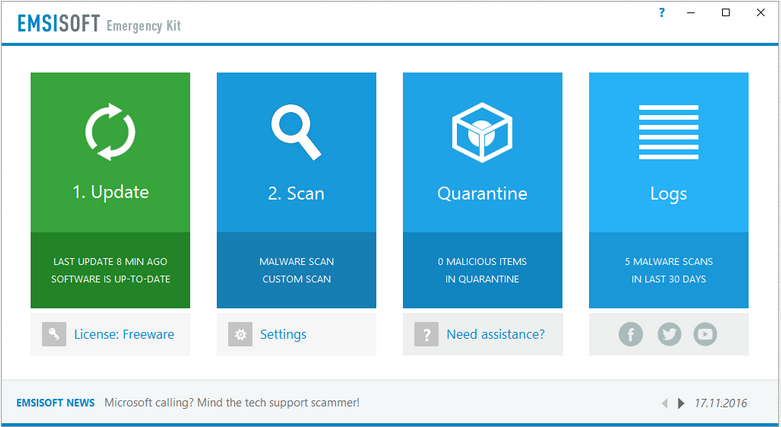Image resolution: width=781 pixels, height=427 pixels.
Task: Click the 'Logs' tile label
Action: (668, 193)
